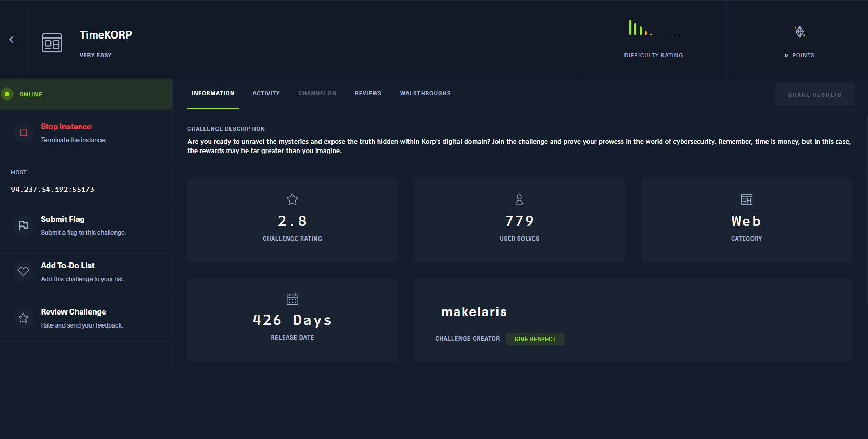868x439 pixels.
Task: Click the heart icon for To-Do List
Action: [x=23, y=272]
